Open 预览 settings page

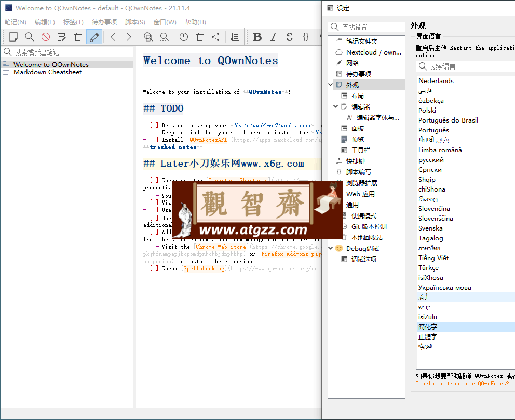tap(357, 139)
